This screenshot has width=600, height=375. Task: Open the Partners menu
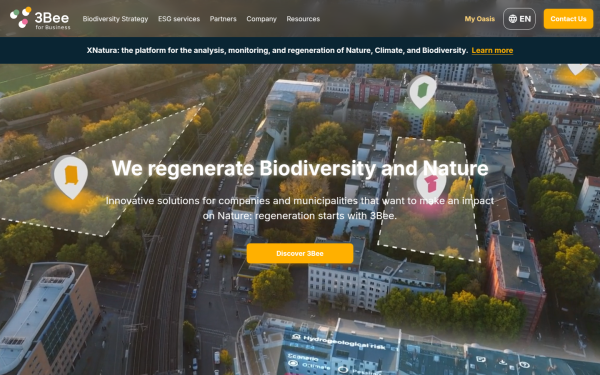pyautogui.click(x=223, y=19)
